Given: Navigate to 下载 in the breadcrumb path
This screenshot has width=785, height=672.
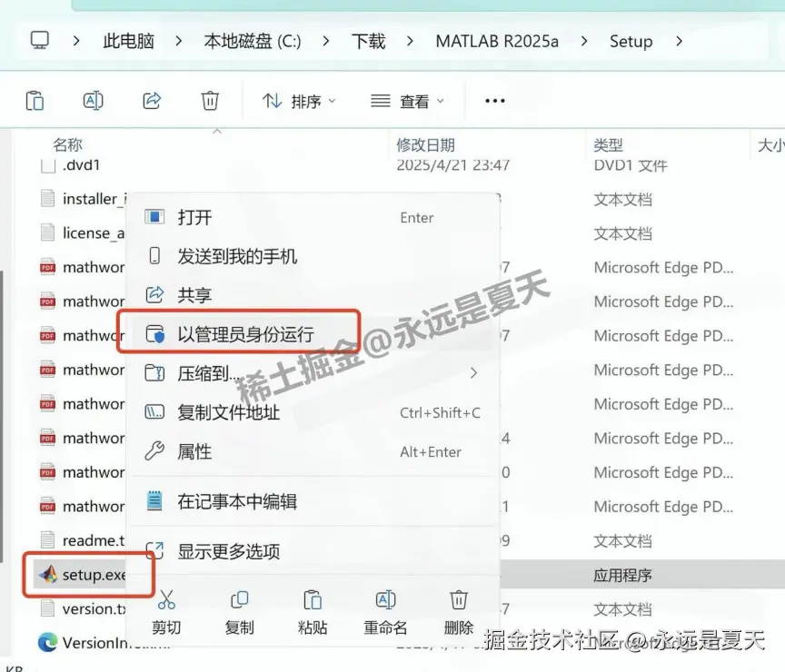Looking at the screenshot, I should click(x=368, y=41).
